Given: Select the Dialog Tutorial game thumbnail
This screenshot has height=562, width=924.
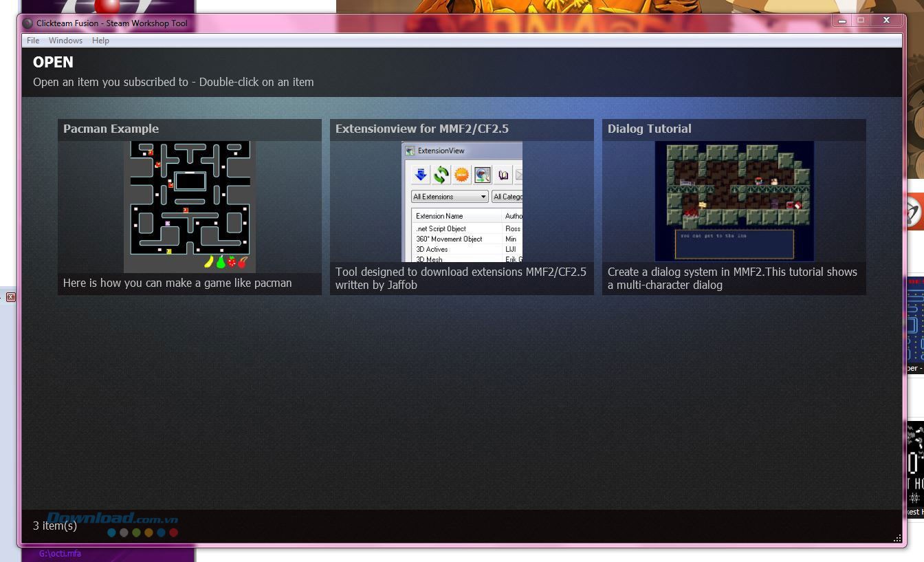Looking at the screenshot, I should [x=734, y=201].
